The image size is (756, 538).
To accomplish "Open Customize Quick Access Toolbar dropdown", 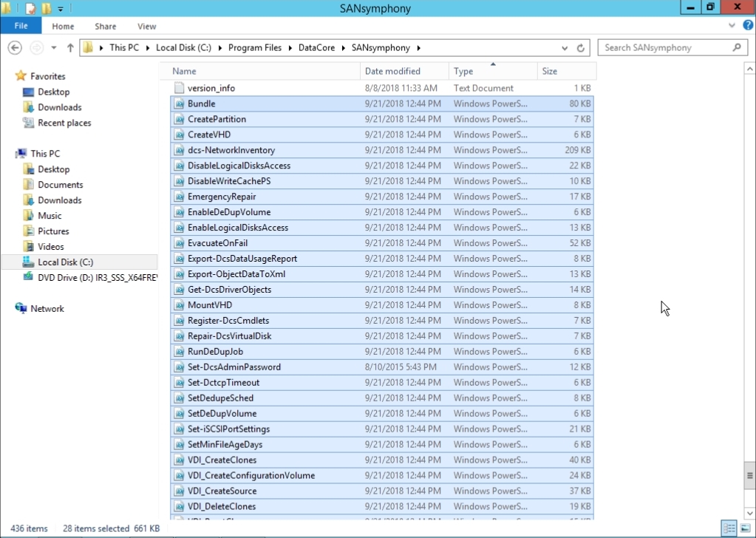I will pyautogui.click(x=61, y=9).
